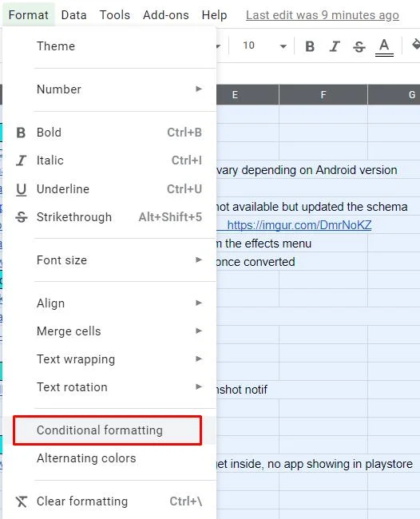Open the Data menu
The width and height of the screenshot is (420, 519).
click(73, 15)
